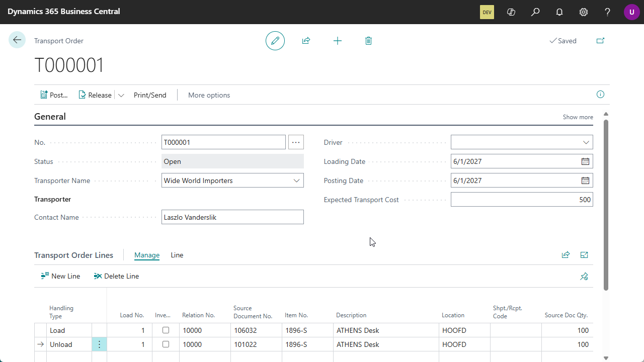The height and width of the screenshot is (362, 644).
Task: Toggle pin icon on lines action bar
Action: coord(584,276)
